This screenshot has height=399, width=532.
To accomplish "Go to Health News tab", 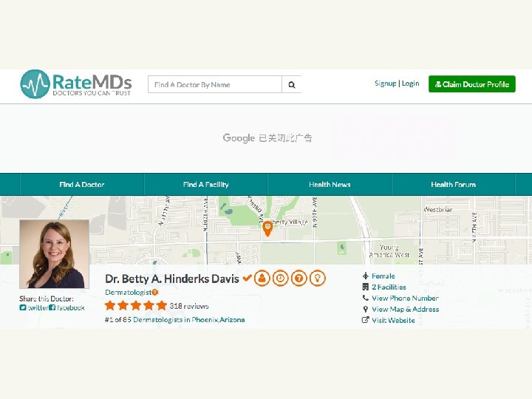I will (x=330, y=185).
